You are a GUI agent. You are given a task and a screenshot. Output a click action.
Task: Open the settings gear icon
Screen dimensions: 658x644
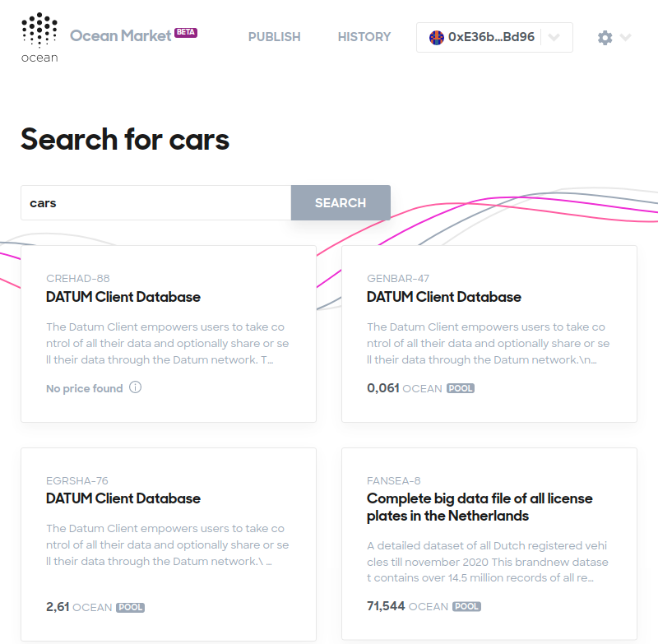point(605,38)
